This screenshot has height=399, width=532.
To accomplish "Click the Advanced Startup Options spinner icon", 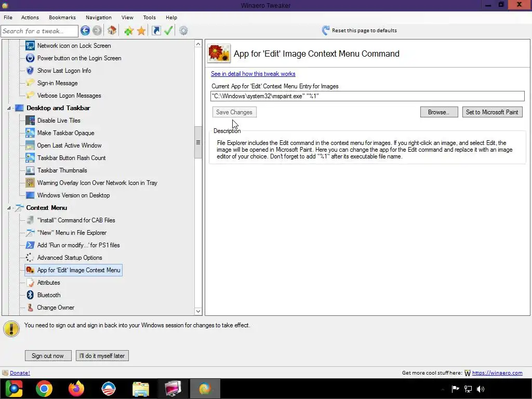I will tap(30, 258).
